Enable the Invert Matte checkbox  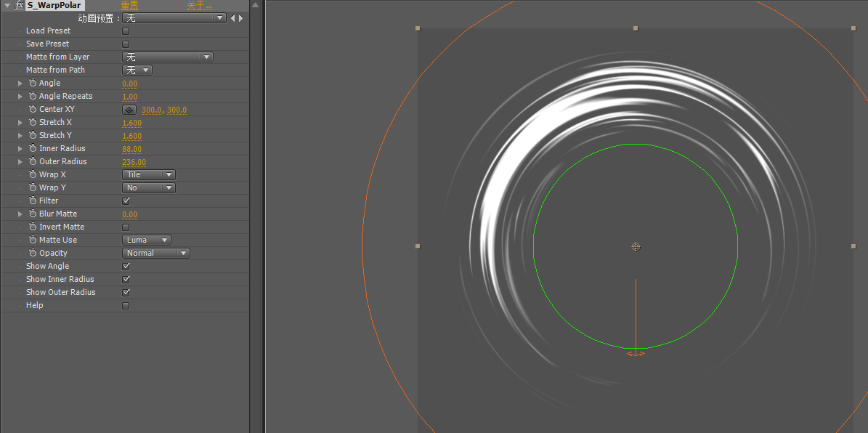(x=126, y=227)
